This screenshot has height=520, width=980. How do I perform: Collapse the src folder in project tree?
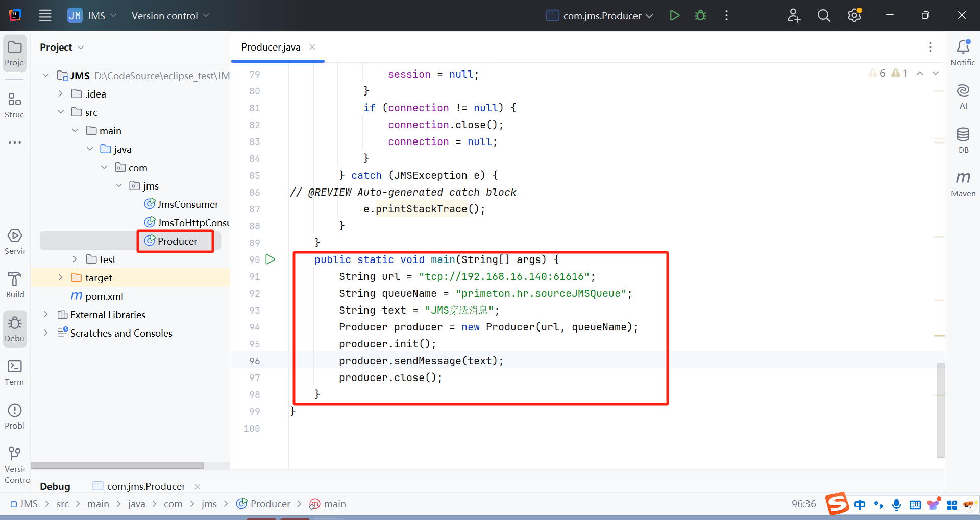61,112
